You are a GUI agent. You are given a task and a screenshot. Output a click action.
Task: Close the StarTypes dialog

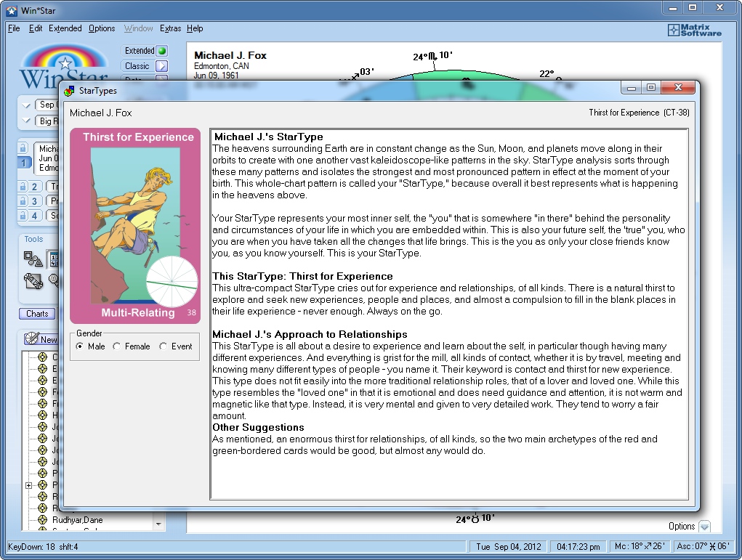(678, 87)
